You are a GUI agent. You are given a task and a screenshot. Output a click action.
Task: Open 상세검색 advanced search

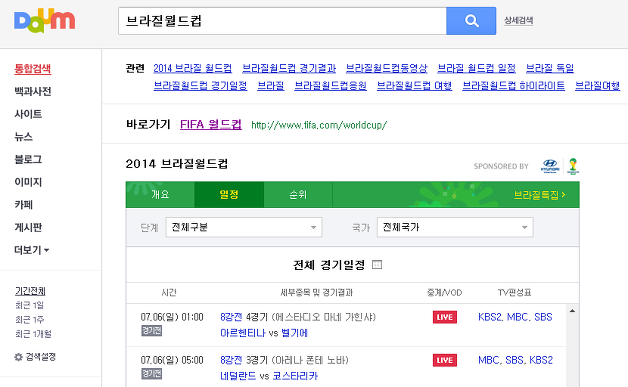[x=518, y=20]
